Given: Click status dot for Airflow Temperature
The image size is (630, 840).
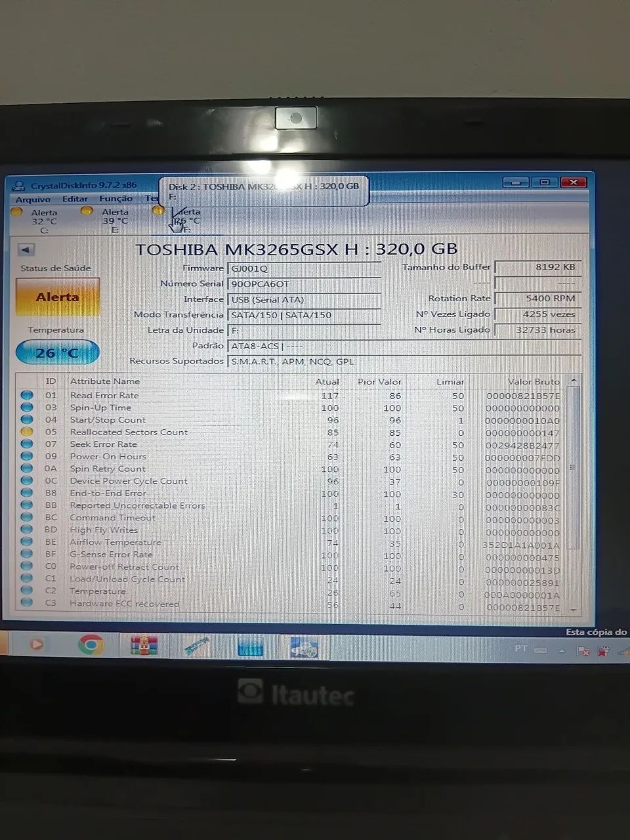Looking at the screenshot, I should point(26,542).
